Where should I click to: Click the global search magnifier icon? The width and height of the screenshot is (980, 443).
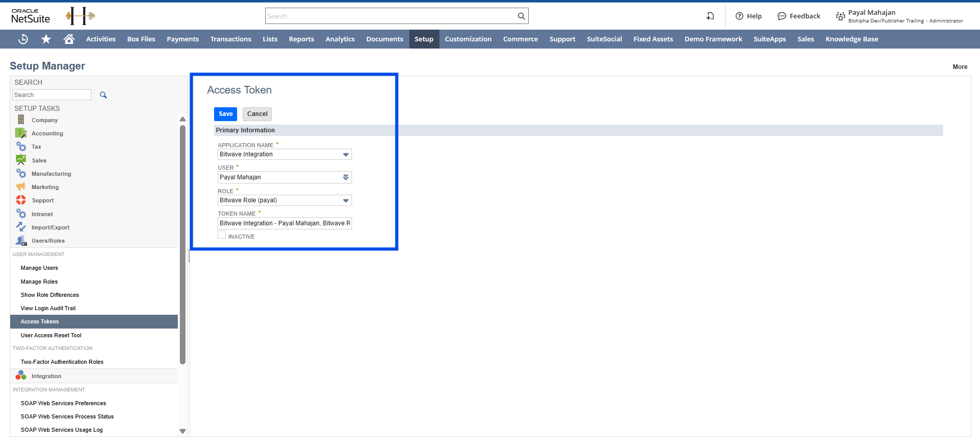521,16
